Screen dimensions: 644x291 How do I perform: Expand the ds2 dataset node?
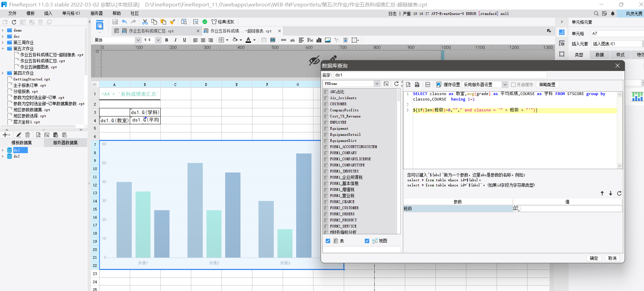(x=3, y=156)
